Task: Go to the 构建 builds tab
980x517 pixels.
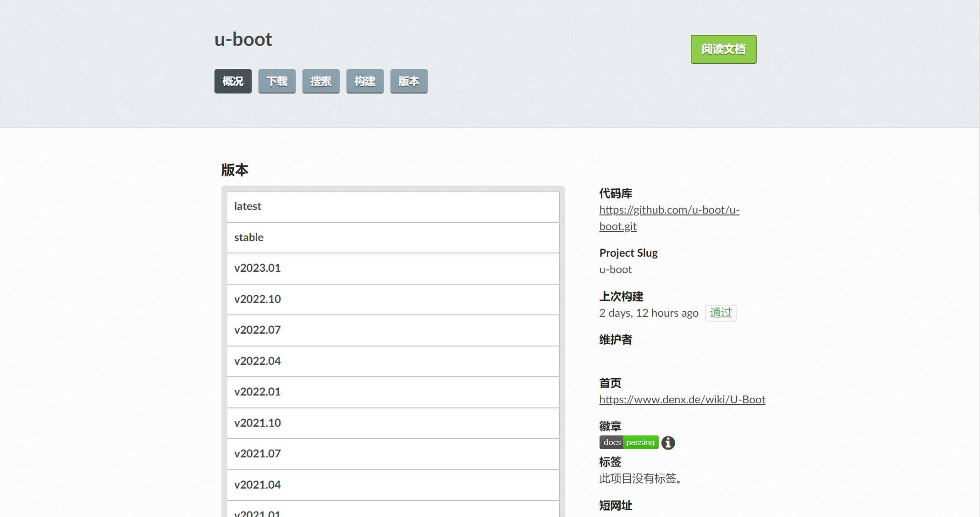Action: click(365, 81)
